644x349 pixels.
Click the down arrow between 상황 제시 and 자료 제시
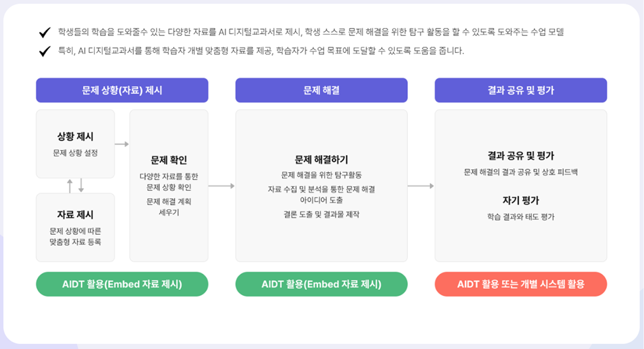[81, 186]
